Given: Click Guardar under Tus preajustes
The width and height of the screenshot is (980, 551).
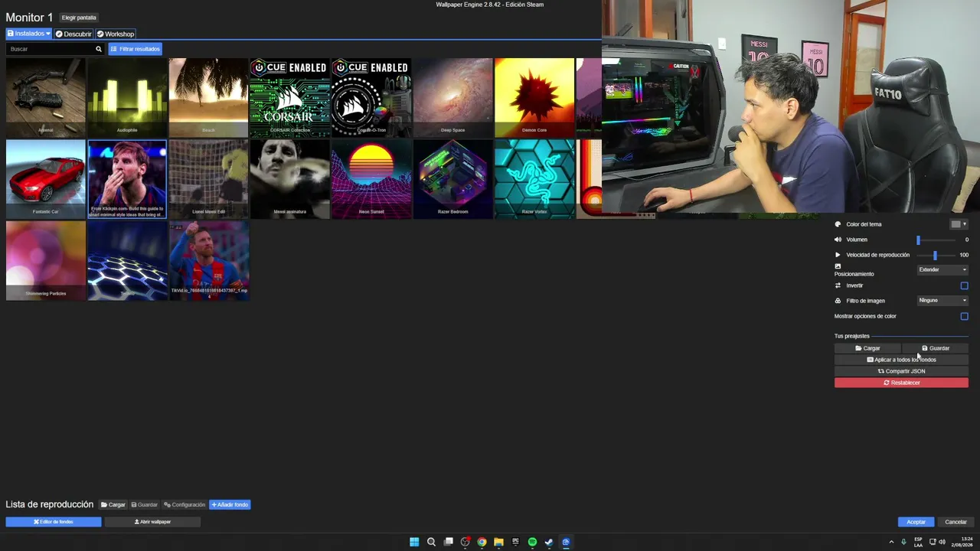Looking at the screenshot, I should point(936,348).
